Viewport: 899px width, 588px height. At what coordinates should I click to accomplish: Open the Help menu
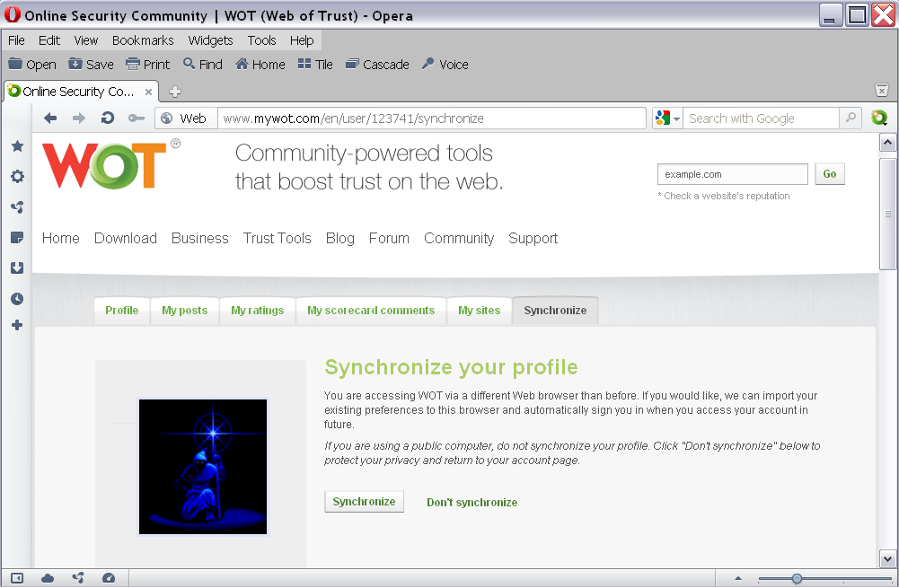[302, 40]
